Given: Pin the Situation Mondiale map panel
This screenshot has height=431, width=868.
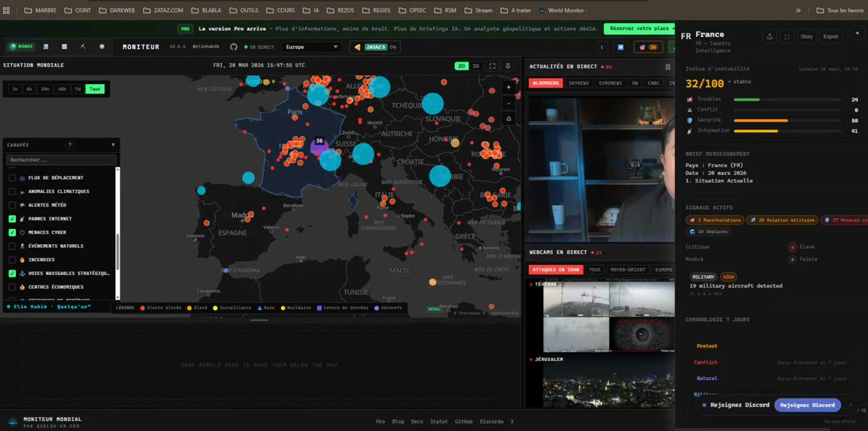Looking at the screenshot, I should (507, 66).
